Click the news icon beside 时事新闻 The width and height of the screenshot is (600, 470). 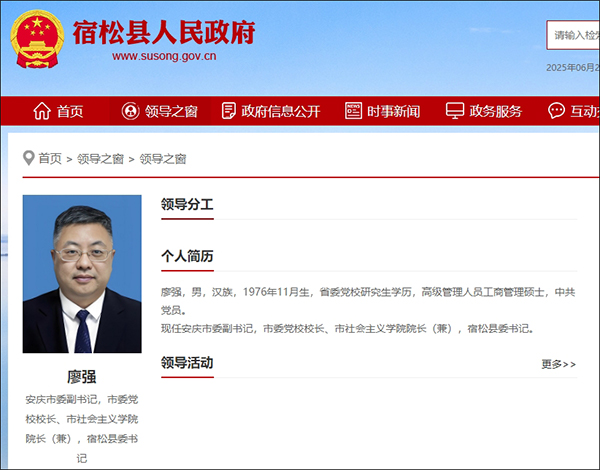(353, 111)
